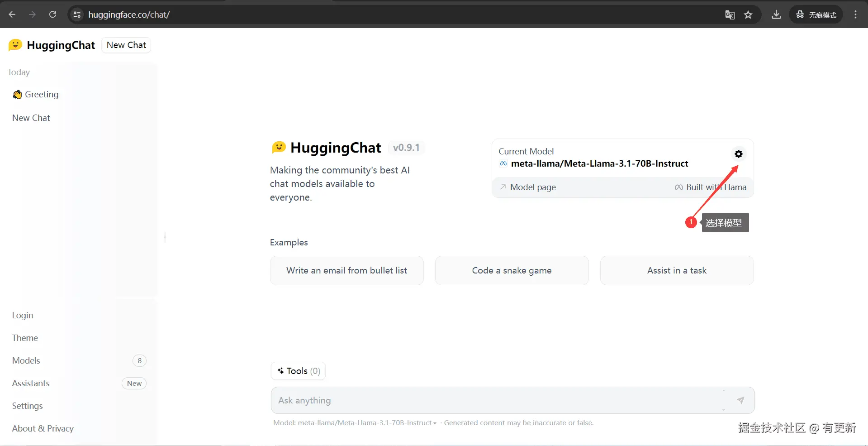Open About & Privacy in the sidebar
This screenshot has width=868, height=446.
tap(43, 428)
